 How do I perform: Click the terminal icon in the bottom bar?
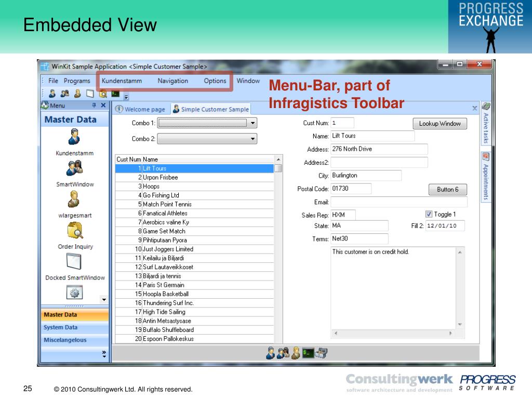click(308, 353)
